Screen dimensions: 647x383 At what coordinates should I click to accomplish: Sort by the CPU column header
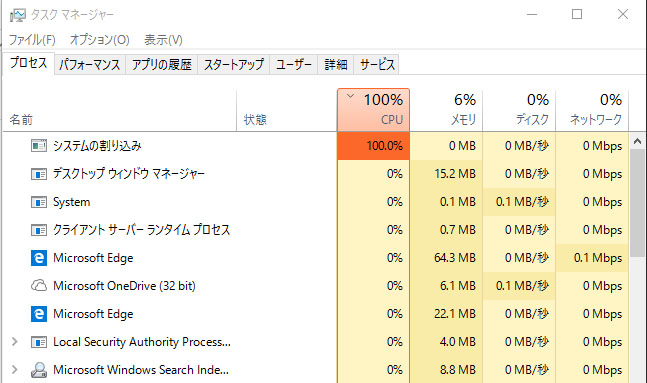pos(373,110)
